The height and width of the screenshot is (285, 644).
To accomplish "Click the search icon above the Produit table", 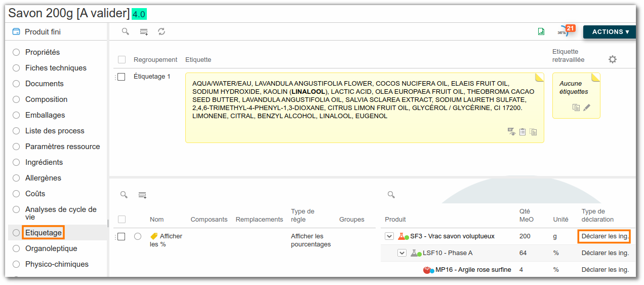I will 391,195.
